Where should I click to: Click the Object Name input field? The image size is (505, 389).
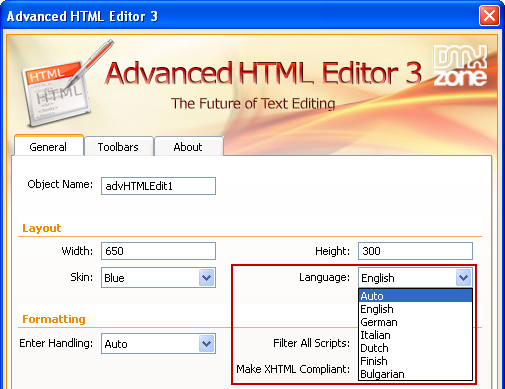click(x=158, y=186)
